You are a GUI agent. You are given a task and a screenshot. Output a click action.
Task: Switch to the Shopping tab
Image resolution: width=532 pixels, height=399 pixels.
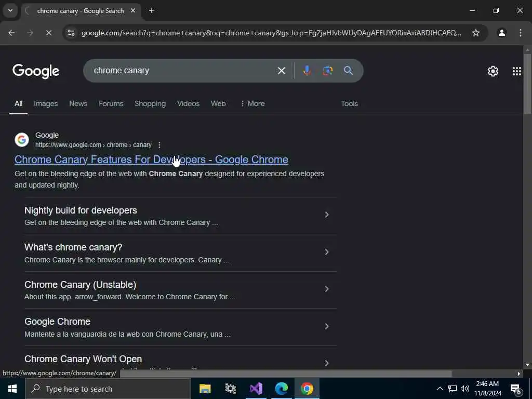coord(150,104)
